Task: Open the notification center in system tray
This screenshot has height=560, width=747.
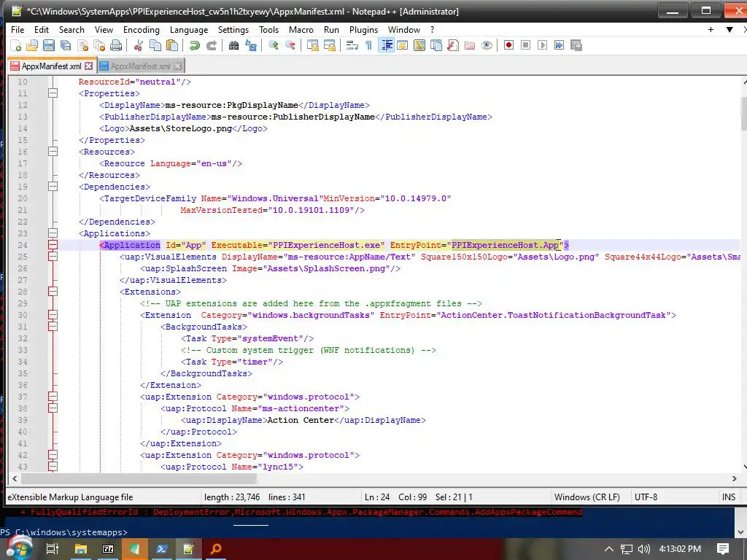Action: [x=723, y=549]
